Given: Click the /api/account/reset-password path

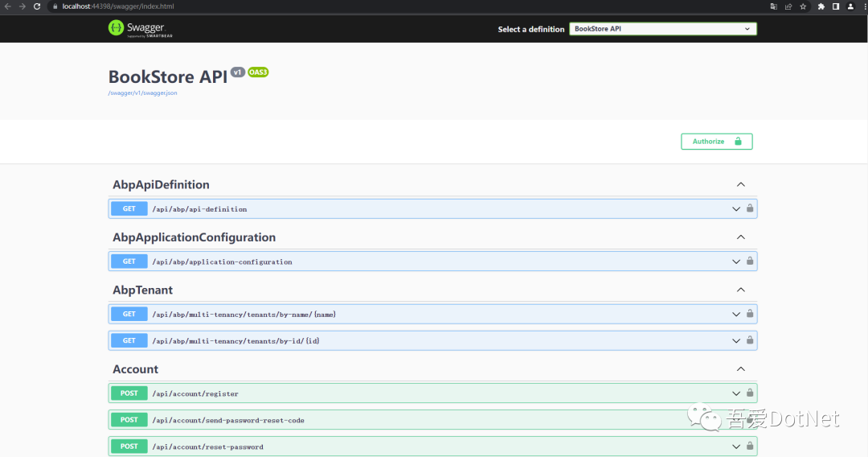Looking at the screenshot, I should (x=207, y=447).
